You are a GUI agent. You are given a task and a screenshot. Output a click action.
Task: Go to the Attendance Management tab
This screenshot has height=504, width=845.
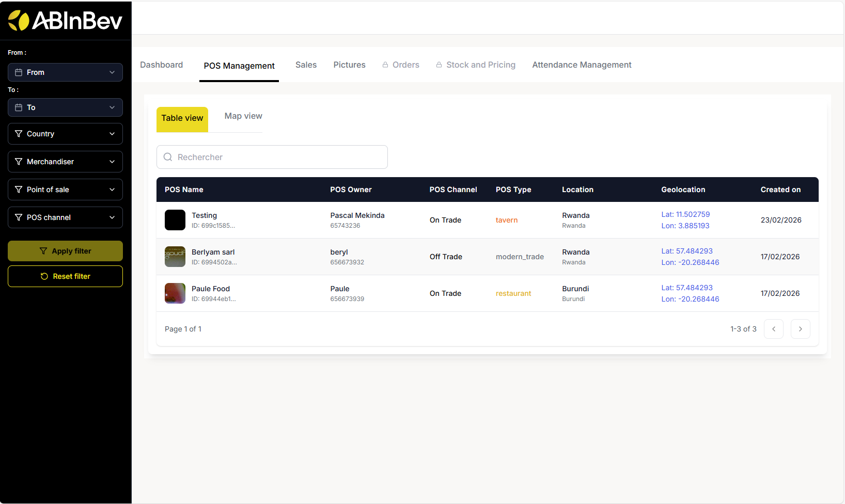pyautogui.click(x=582, y=65)
